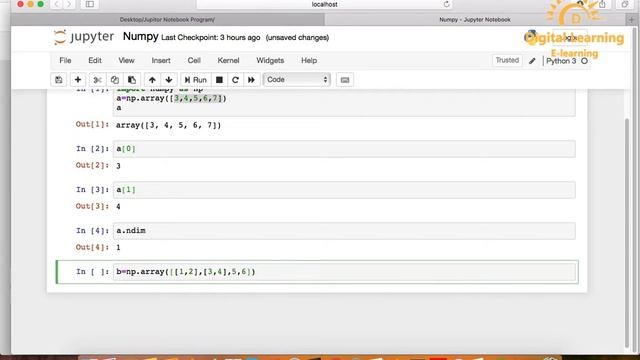The width and height of the screenshot is (640, 360).
Task: Click the a.ndim code cell
Action: 344,231
